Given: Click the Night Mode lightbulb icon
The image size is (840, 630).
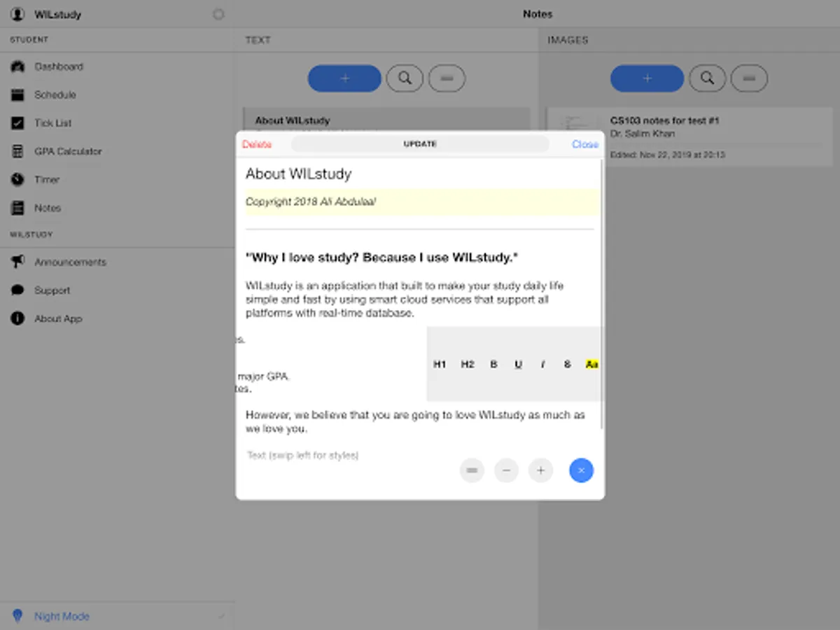Looking at the screenshot, I should coord(17,617).
